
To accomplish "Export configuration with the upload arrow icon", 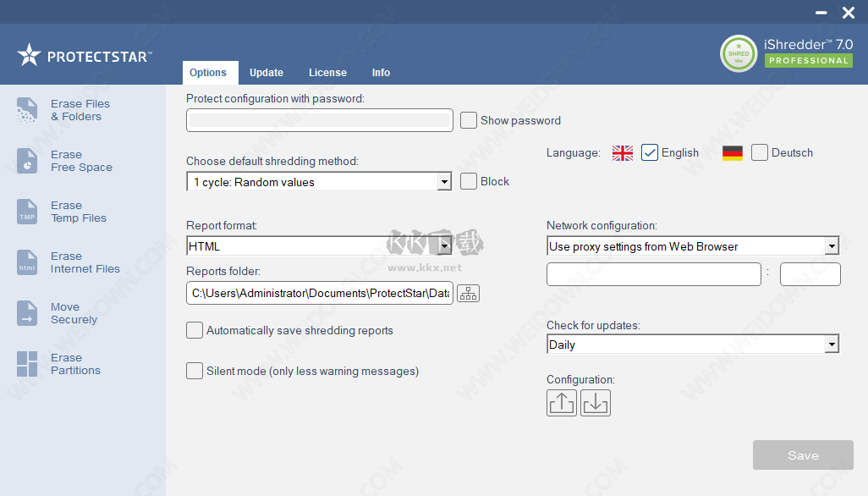I will [x=562, y=402].
